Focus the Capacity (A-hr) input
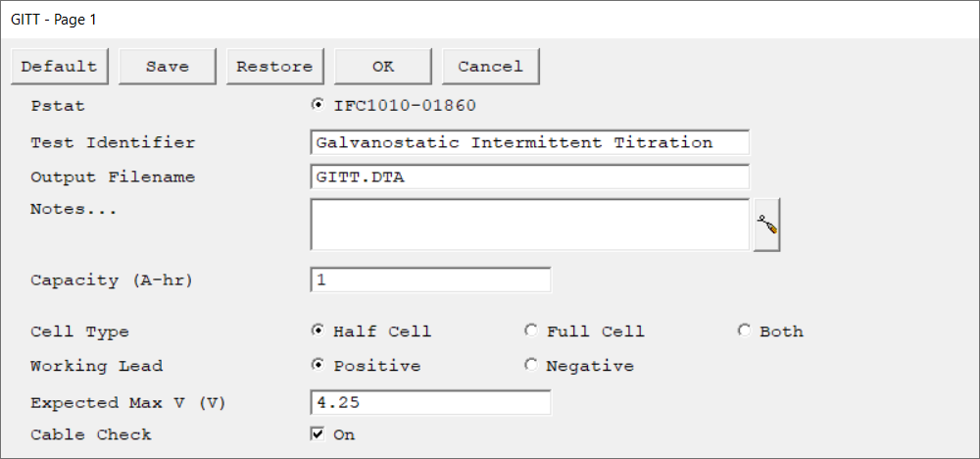 430,280
